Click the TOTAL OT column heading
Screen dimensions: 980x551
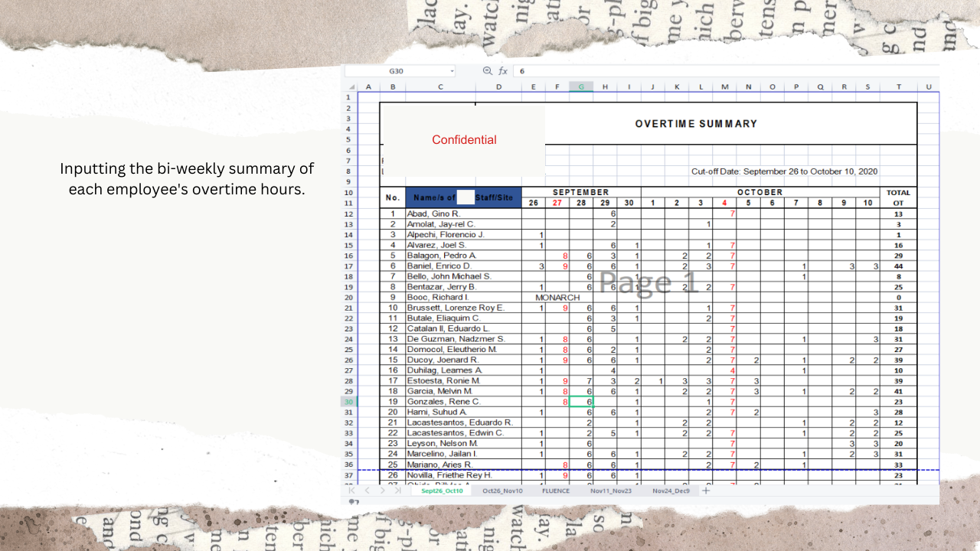point(898,197)
